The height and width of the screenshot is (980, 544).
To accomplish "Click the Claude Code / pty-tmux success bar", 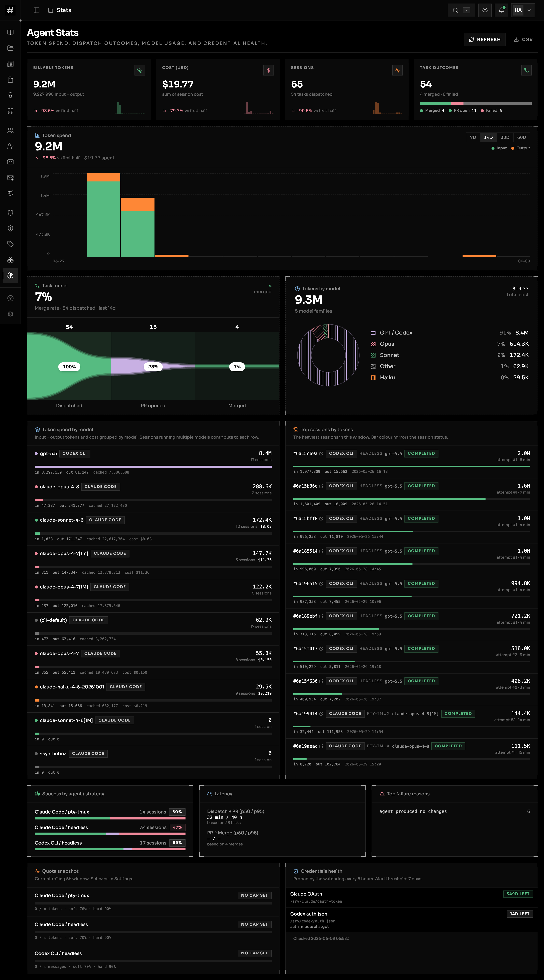I will tap(110, 818).
